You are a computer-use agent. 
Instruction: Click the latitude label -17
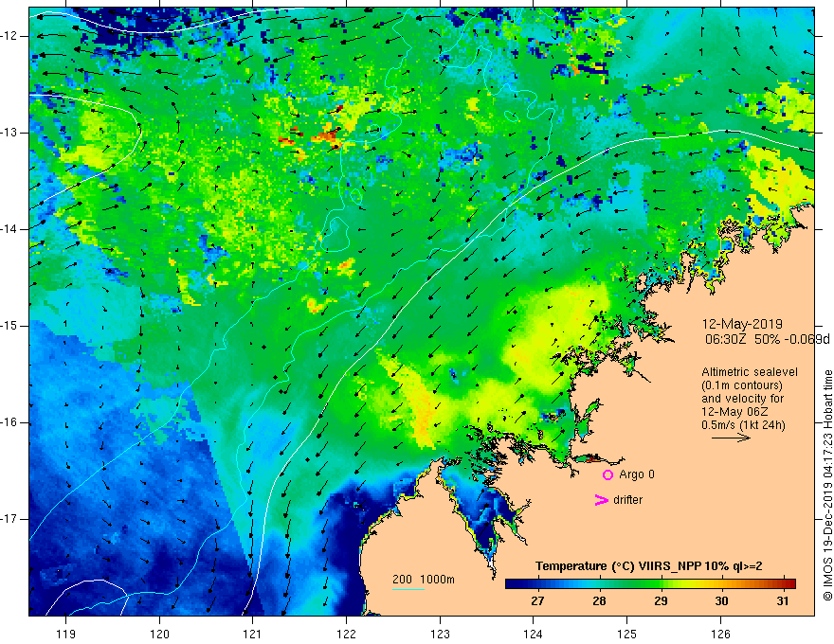(9, 519)
